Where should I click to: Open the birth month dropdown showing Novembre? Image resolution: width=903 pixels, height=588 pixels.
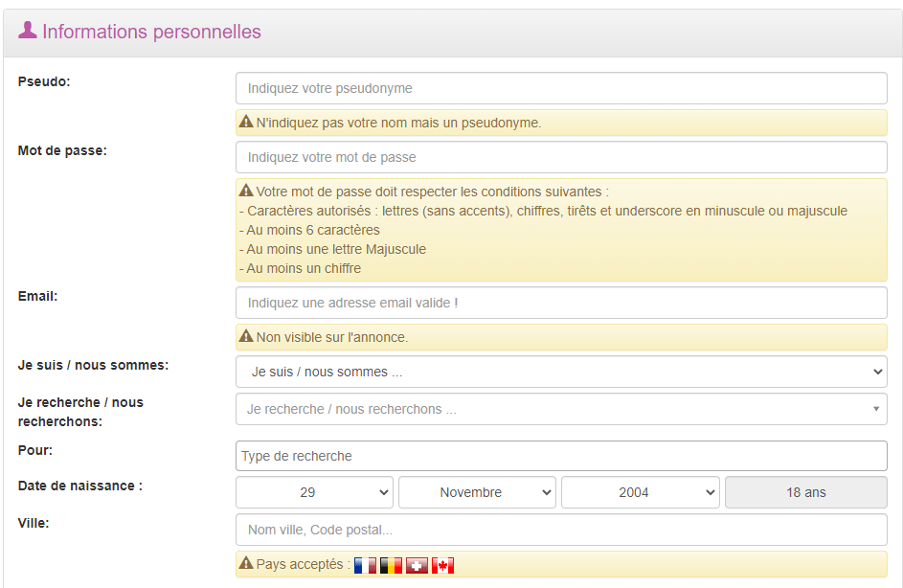[x=478, y=492]
